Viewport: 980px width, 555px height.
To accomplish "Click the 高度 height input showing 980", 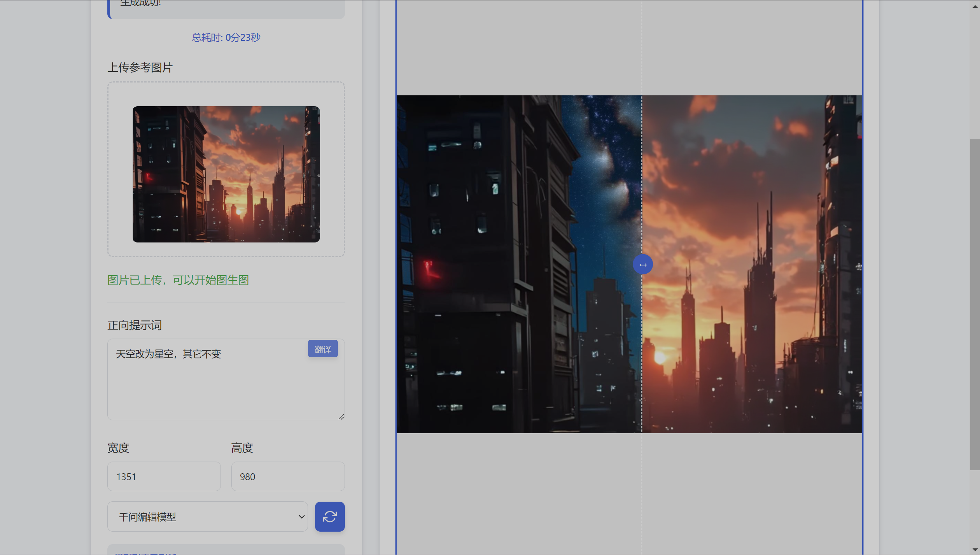I will [x=287, y=476].
